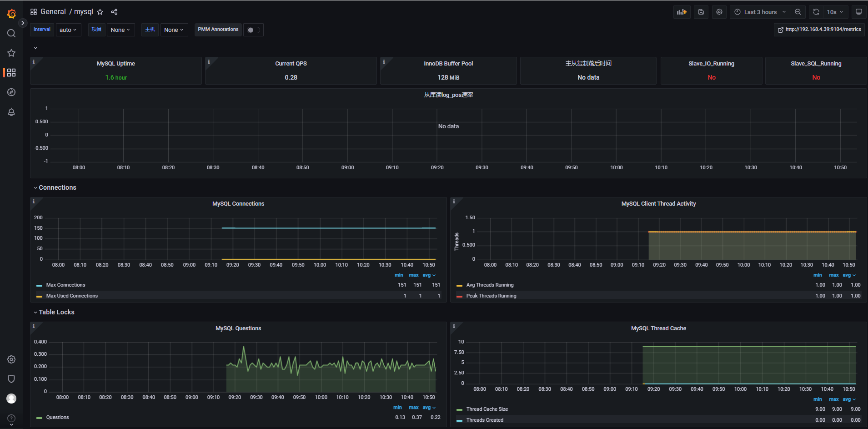Toggle Avg Threads Running series
Viewport: 868px width, 429px height.
[490, 285]
